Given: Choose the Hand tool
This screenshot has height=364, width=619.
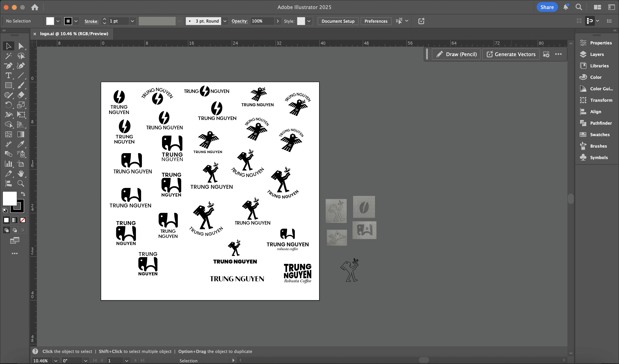Looking at the screenshot, I should coord(21,174).
